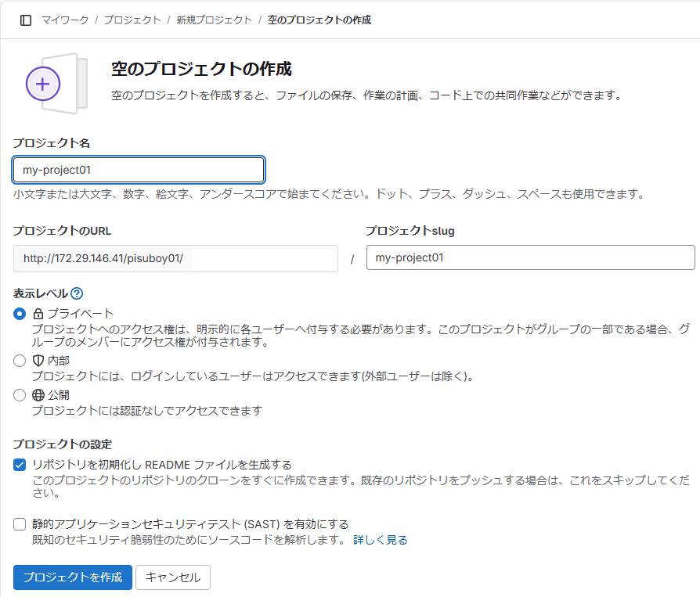The height and width of the screenshot is (597, 700).
Task: Select the 内部 visibility radio button
Action: pyautogui.click(x=20, y=361)
